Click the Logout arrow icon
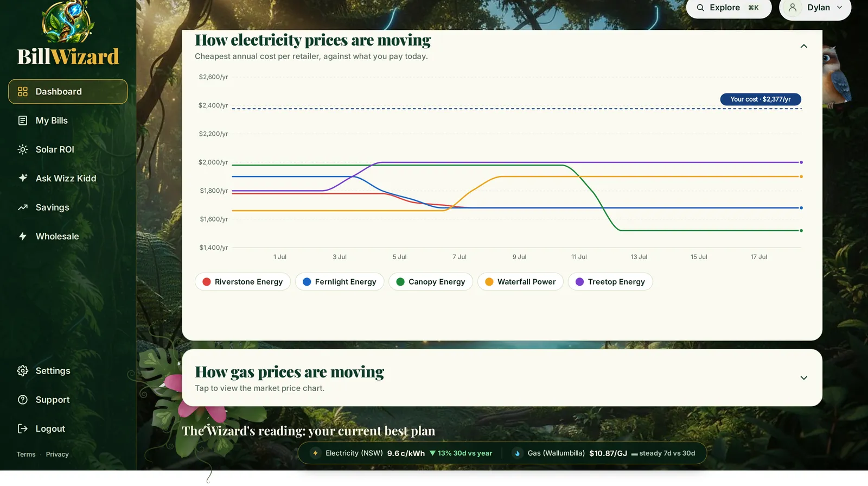The height and width of the screenshot is (486, 868). pos(23,428)
